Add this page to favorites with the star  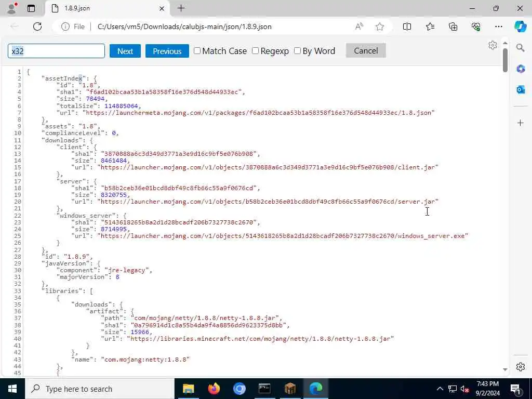tap(380, 26)
